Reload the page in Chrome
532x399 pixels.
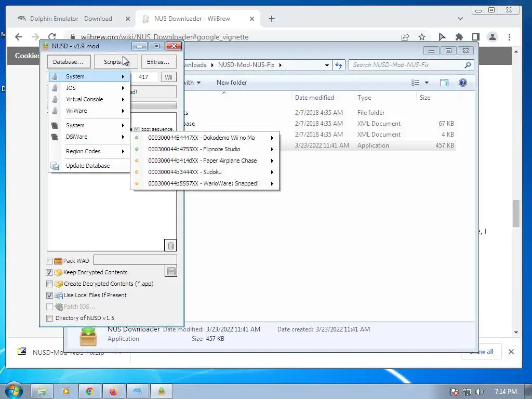point(52,37)
